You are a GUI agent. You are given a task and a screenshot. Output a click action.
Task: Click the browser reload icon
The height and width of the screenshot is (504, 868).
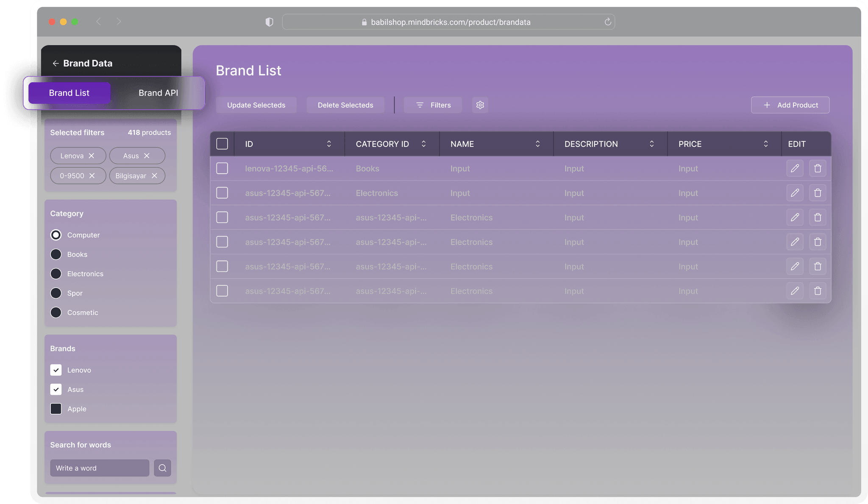(x=607, y=22)
